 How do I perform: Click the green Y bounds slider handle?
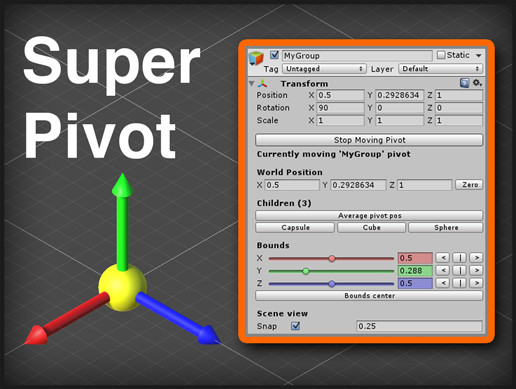[x=306, y=271]
